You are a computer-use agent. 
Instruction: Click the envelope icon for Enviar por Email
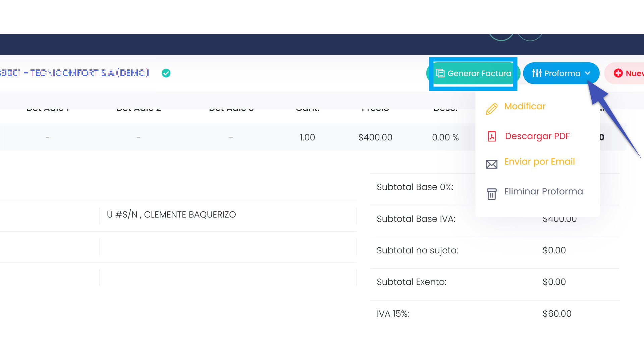tap(492, 164)
